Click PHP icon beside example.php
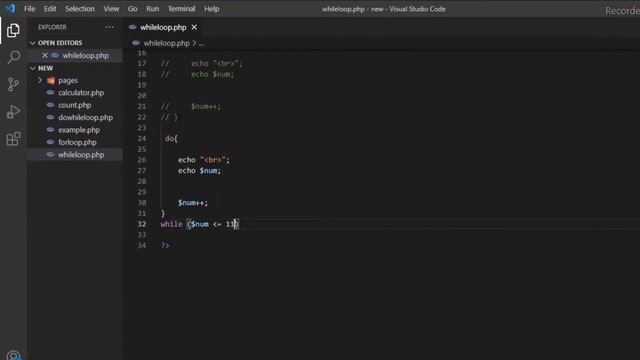This screenshot has height=360, width=640. pyautogui.click(x=51, y=130)
